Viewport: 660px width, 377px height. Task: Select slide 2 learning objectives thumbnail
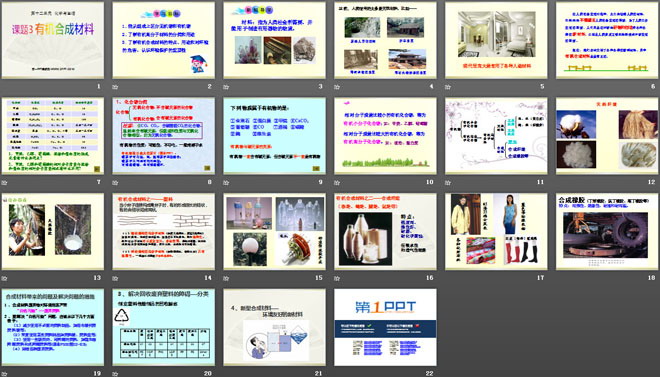point(163,40)
